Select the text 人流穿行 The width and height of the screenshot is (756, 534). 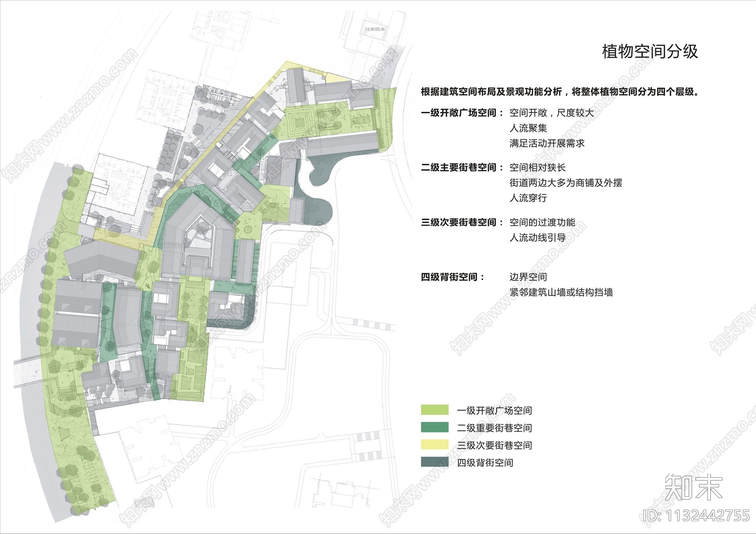click(x=528, y=198)
